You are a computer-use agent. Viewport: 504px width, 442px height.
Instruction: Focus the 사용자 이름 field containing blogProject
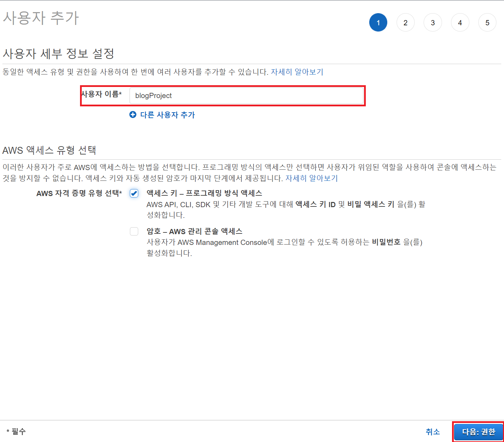(246, 96)
